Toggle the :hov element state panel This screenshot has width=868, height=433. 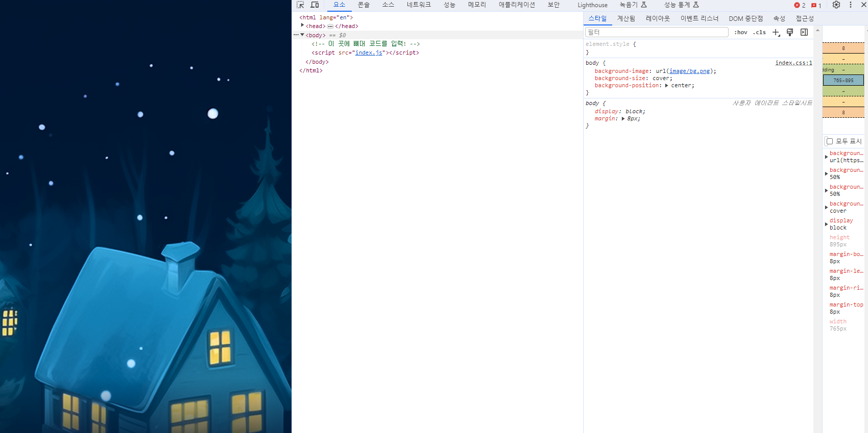741,32
